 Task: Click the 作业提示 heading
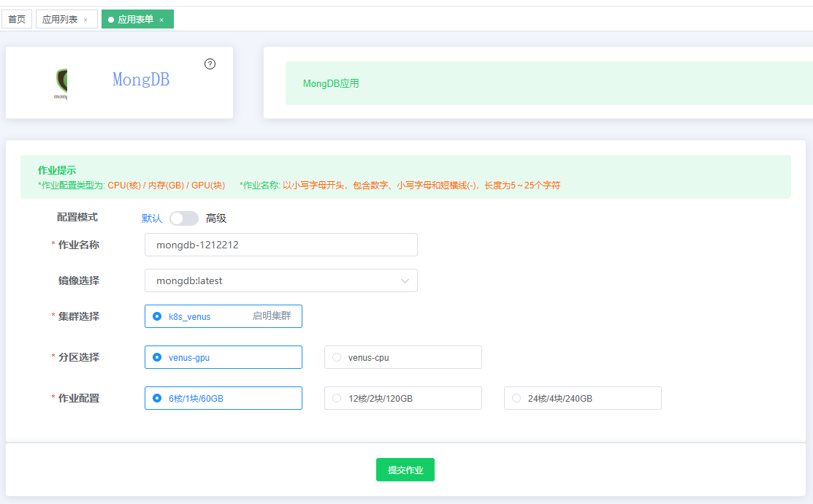coord(57,170)
